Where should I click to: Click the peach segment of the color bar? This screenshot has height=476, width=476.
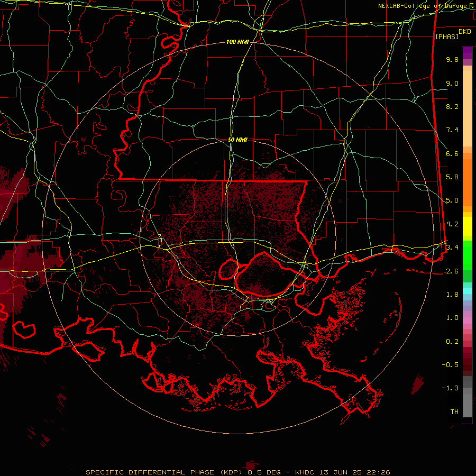(467, 108)
